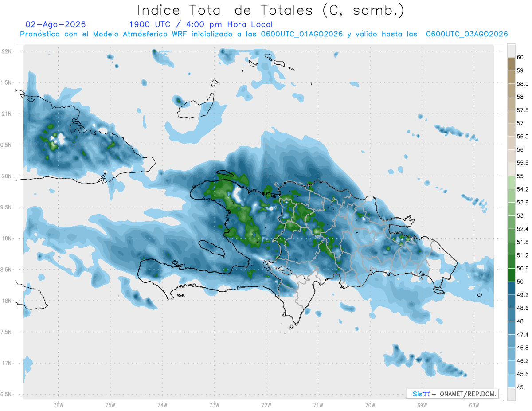Click the colorbar label '53'
Screen dimensions: 532x411
[x=520, y=215]
